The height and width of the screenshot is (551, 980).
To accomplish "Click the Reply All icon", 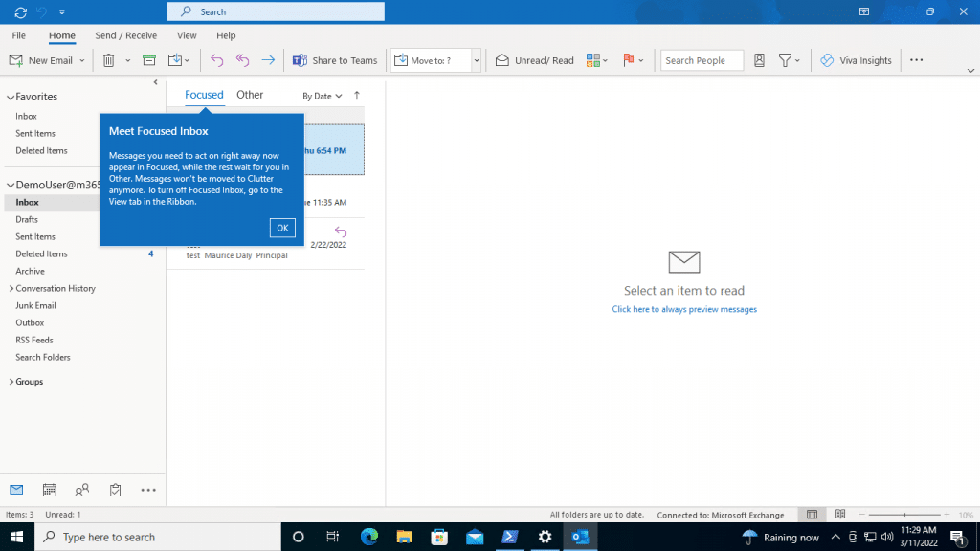I will point(242,60).
